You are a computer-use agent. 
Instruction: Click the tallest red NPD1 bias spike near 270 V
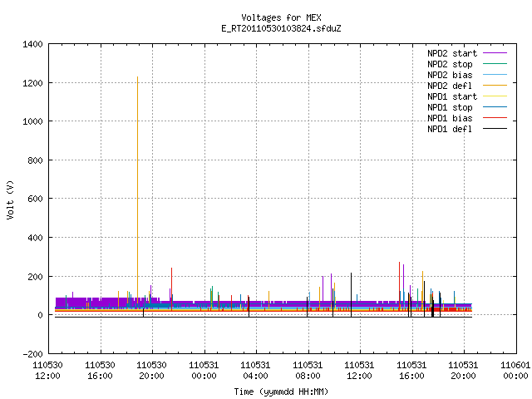click(399, 285)
